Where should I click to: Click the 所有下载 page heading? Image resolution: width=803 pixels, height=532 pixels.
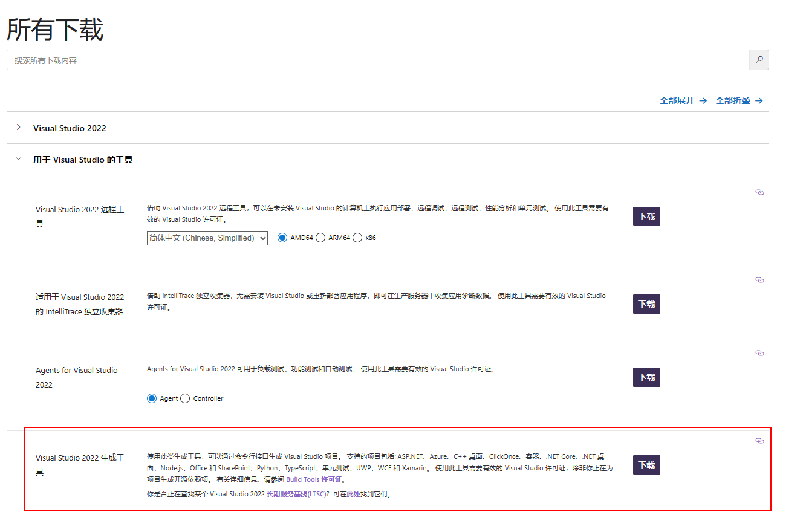click(55, 30)
